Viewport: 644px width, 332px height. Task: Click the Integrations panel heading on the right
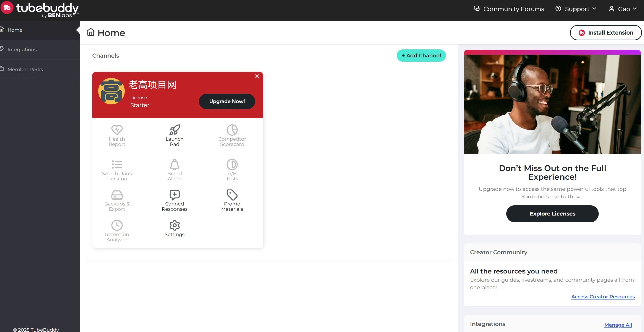coord(487,324)
